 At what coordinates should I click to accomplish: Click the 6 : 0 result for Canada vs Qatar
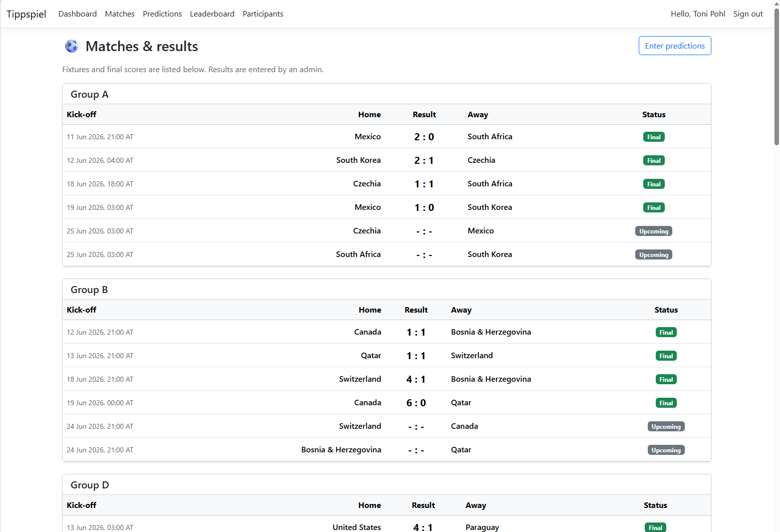(x=416, y=403)
